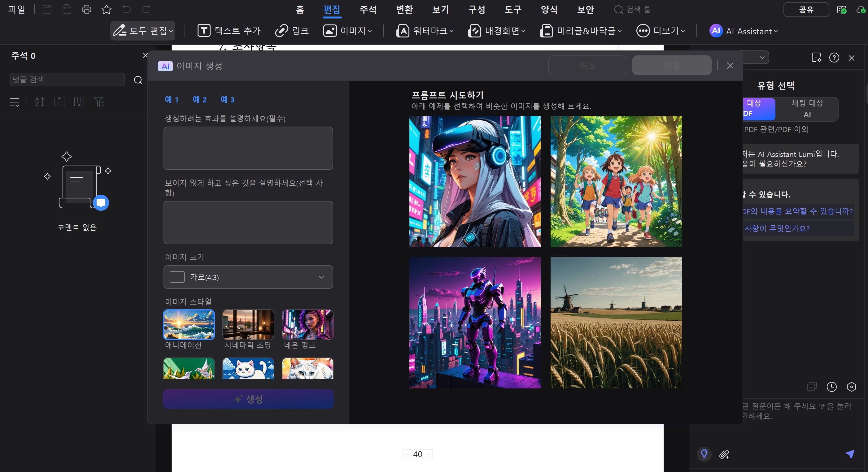Click the cloud sync status icon

(861, 9)
